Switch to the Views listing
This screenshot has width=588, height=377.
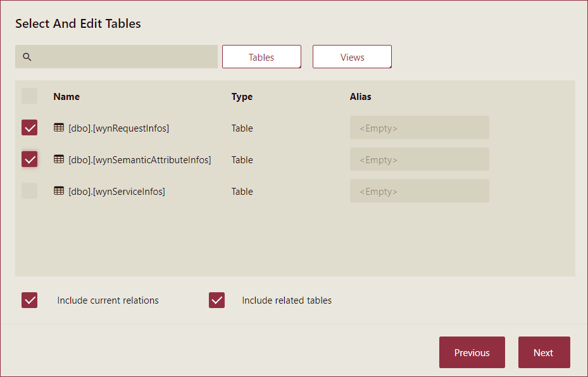pos(352,56)
